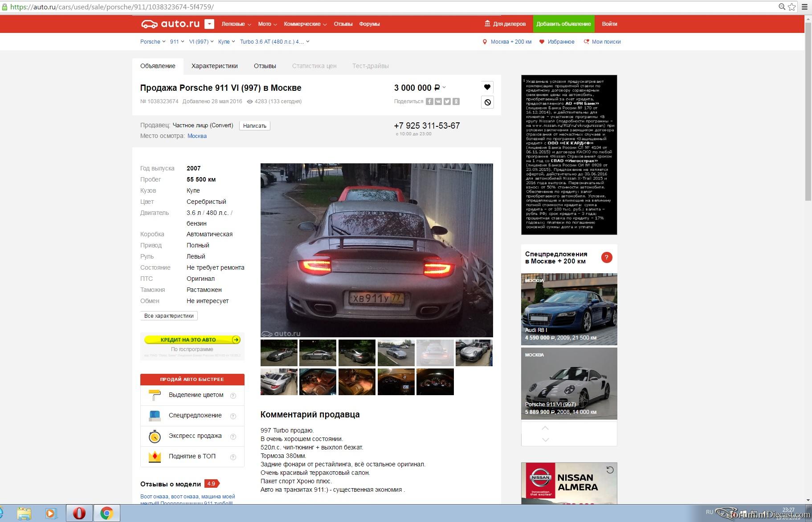Open the model review link text
This screenshot has height=522, width=812.
click(188, 500)
